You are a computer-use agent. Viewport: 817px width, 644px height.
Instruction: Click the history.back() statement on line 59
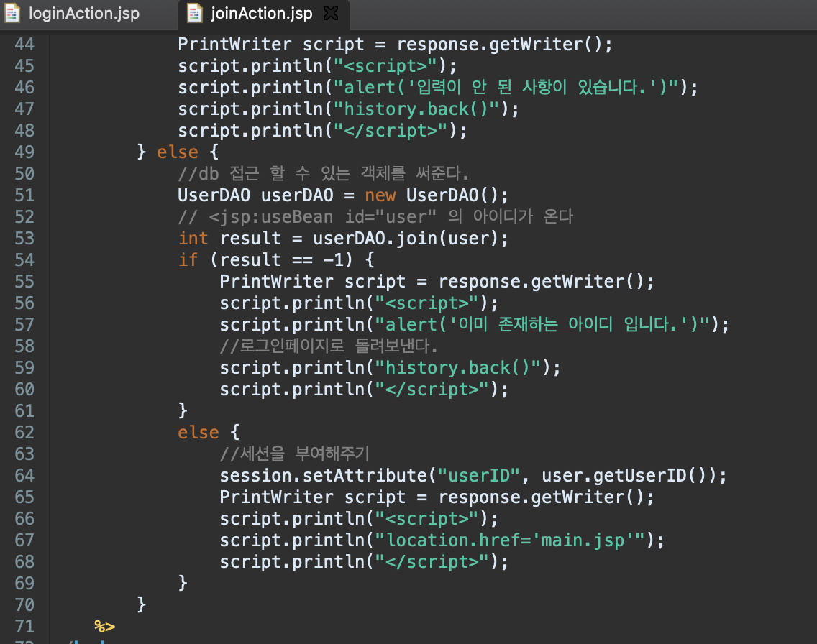(x=390, y=368)
